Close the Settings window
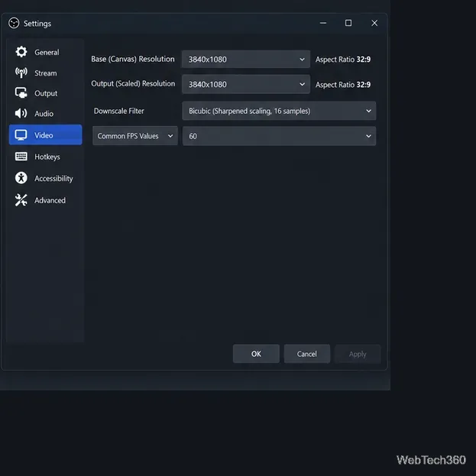The height and width of the screenshot is (476, 476). pos(374,23)
